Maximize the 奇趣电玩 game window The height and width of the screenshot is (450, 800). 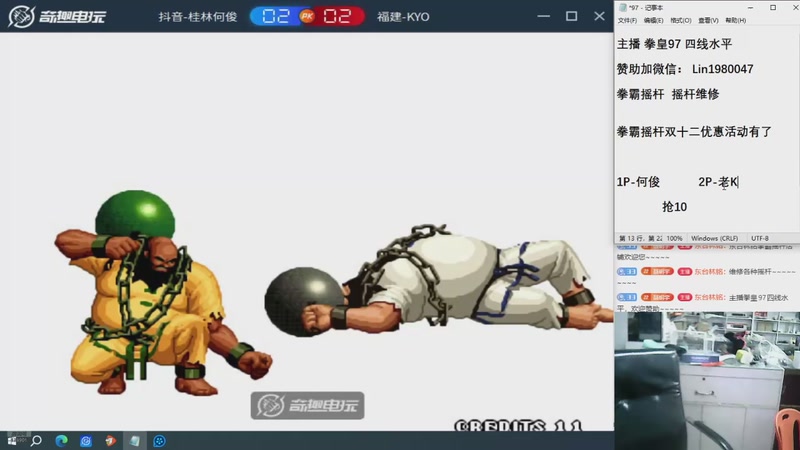(571, 16)
